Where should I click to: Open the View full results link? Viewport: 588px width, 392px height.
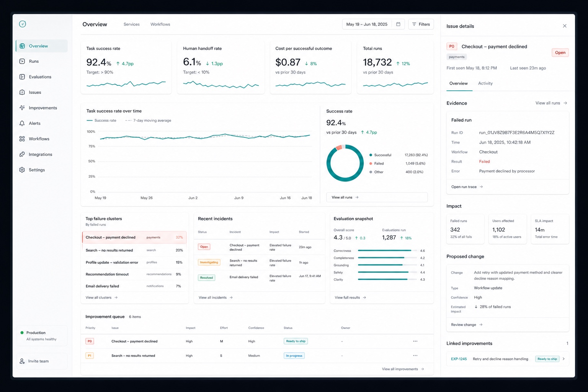click(351, 297)
